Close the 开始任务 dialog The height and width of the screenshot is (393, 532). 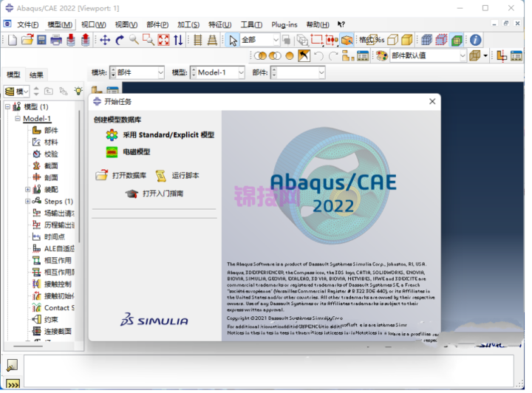pyautogui.click(x=432, y=101)
